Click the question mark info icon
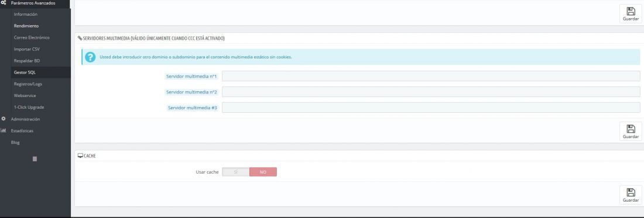The height and width of the screenshot is (218, 644). point(90,57)
